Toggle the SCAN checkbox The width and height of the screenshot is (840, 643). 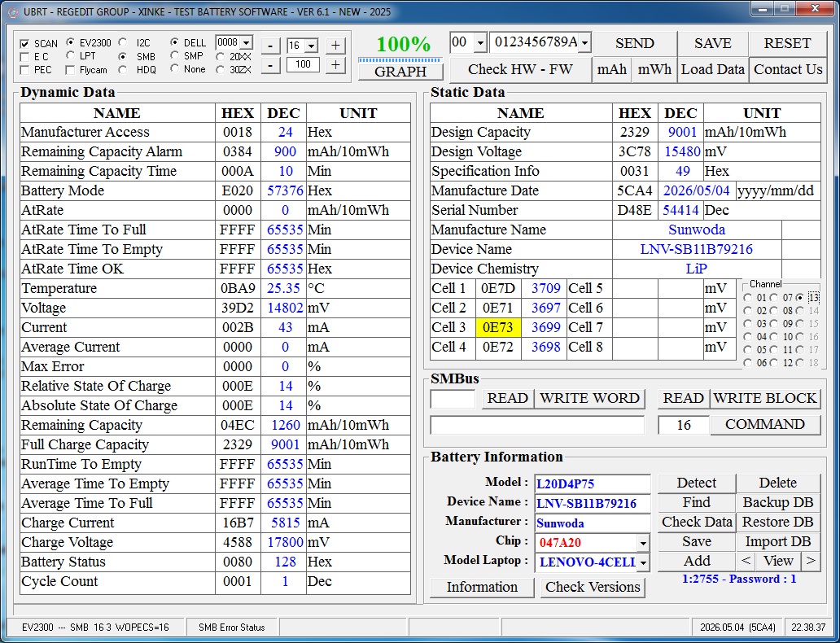pyautogui.click(x=24, y=44)
